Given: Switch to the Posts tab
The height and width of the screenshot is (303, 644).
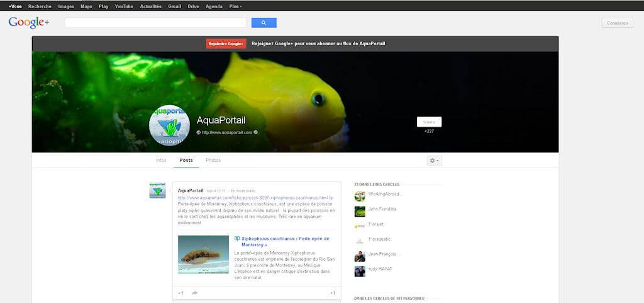Looking at the screenshot, I should tap(186, 161).
